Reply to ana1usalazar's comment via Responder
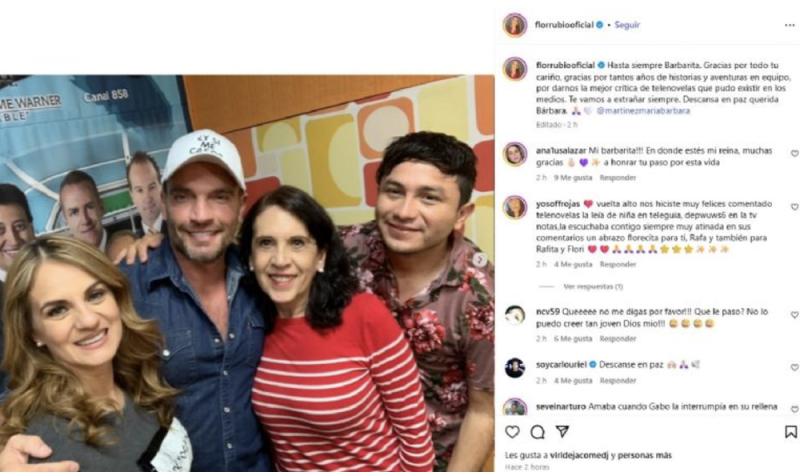 click(617, 178)
